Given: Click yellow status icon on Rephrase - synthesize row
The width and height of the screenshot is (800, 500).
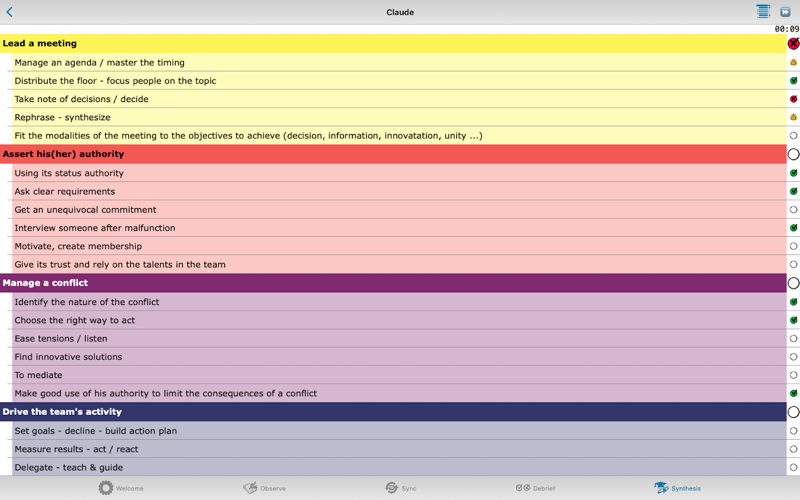Looking at the screenshot, I should (x=793, y=117).
